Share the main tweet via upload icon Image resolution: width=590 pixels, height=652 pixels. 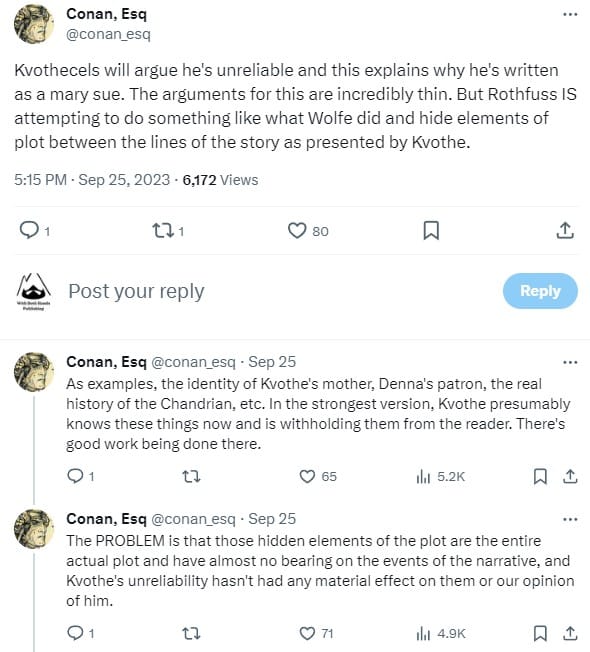[565, 231]
